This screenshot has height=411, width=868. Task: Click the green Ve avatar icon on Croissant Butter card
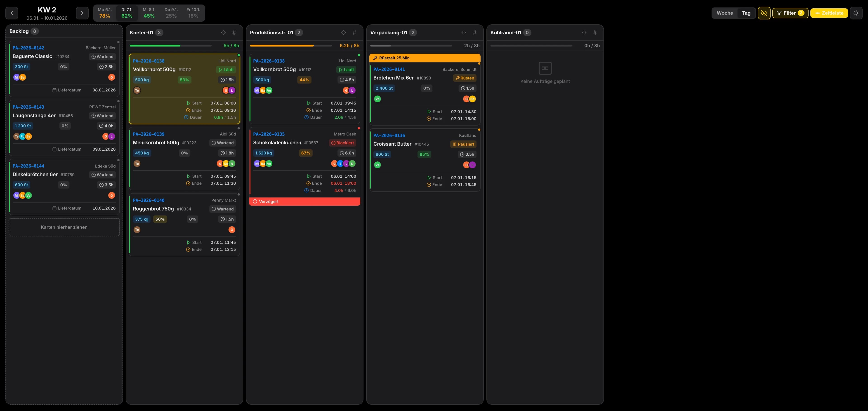tap(377, 165)
